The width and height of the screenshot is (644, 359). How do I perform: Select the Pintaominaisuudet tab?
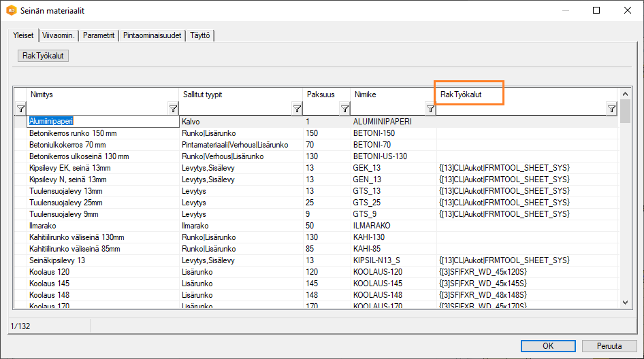152,35
